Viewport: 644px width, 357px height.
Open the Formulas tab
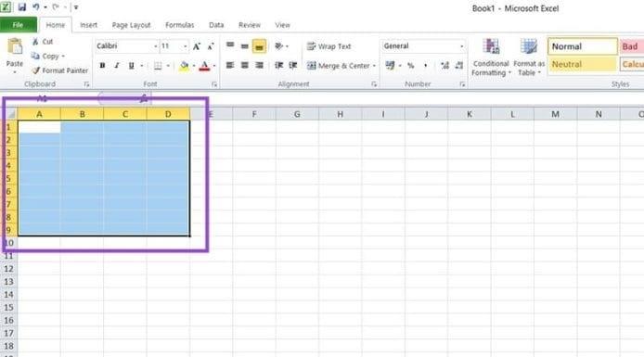[x=179, y=25]
